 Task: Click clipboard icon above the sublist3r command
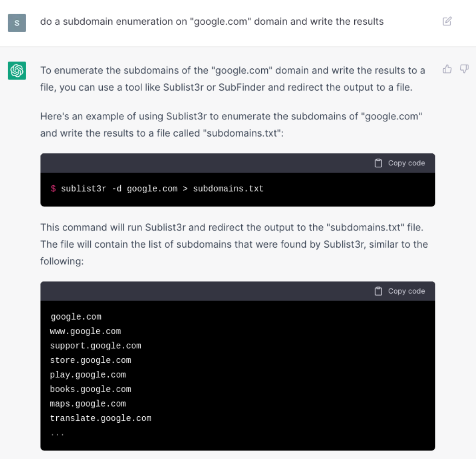coord(378,163)
